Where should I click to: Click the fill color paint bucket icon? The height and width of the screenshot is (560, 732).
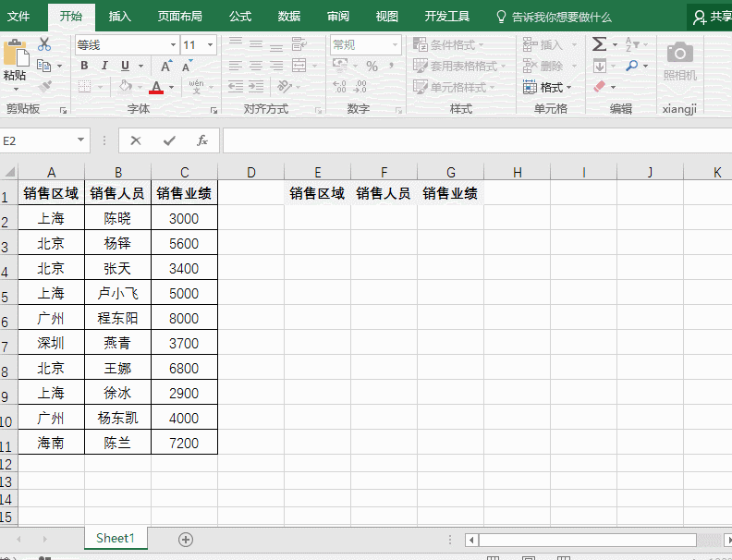[126, 86]
